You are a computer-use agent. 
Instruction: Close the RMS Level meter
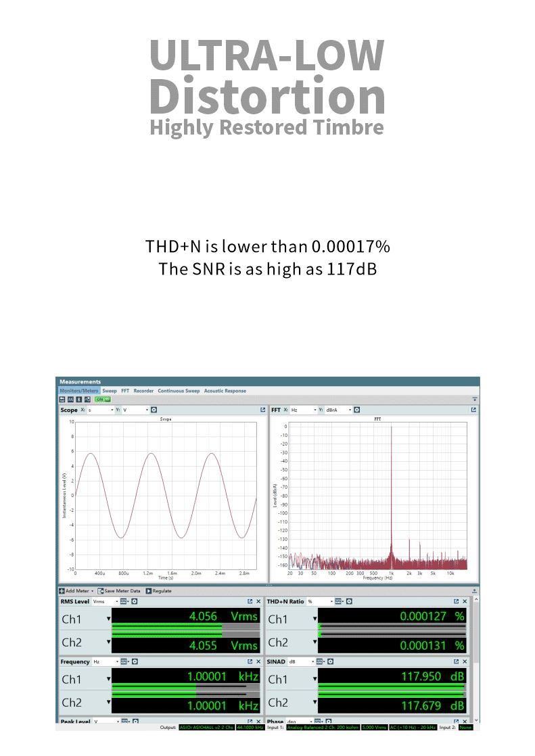[258, 601]
